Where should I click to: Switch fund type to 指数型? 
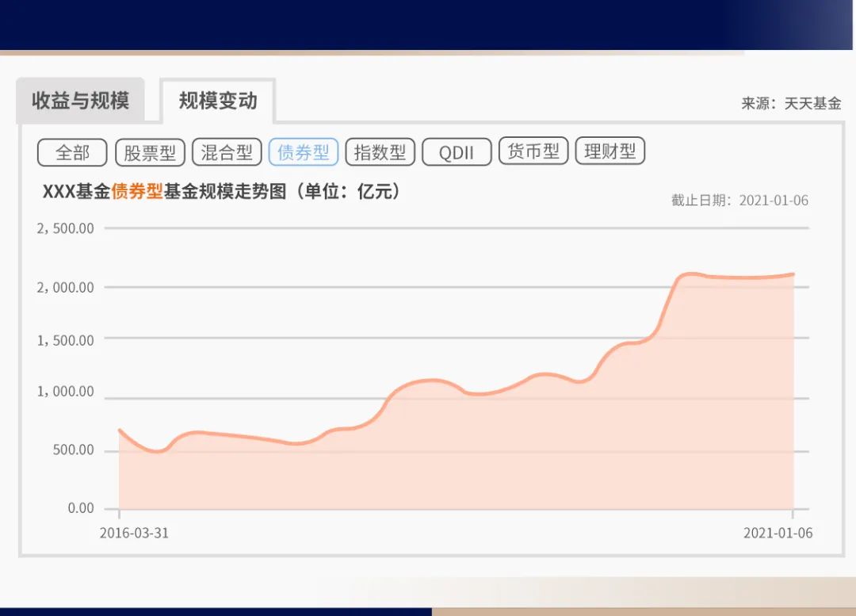click(x=380, y=152)
